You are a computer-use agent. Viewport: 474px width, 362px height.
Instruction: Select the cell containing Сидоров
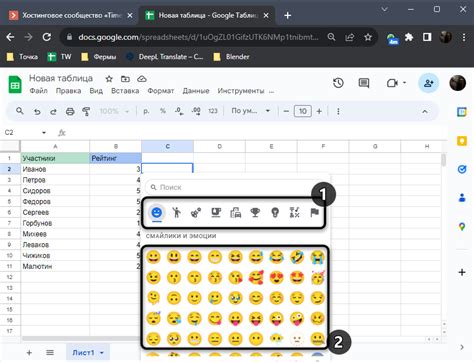tap(55, 191)
